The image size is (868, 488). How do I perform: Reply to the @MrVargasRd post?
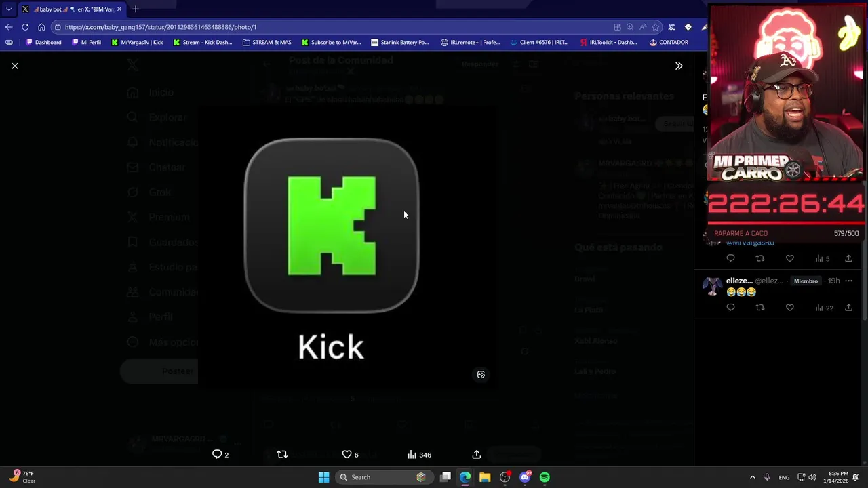(x=730, y=258)
